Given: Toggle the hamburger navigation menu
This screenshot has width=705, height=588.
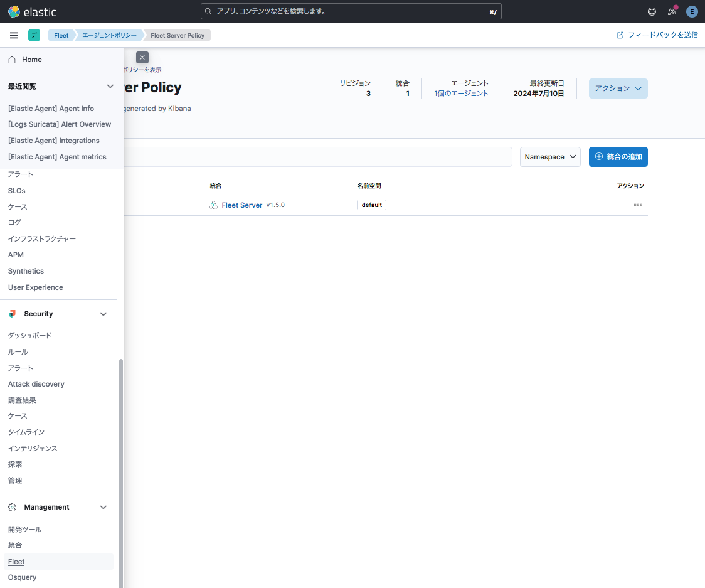Looking at the screenshot, I should 14,35.
